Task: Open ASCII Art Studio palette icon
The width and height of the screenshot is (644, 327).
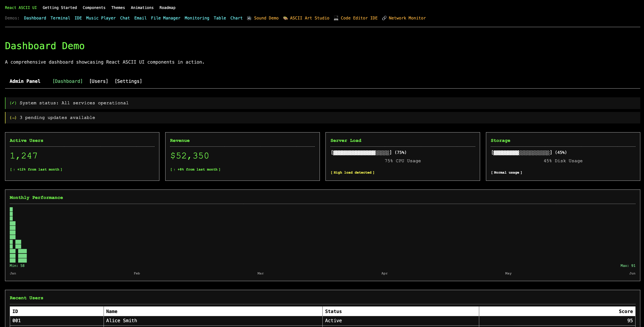Action: click(285, 18)
